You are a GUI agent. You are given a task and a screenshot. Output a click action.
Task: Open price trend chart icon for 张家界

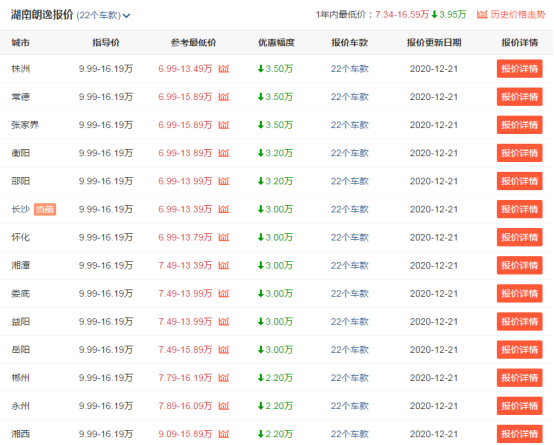224,124
